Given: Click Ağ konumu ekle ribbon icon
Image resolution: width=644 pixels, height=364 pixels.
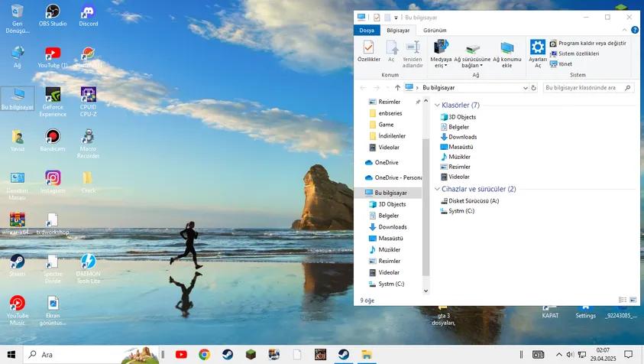Looking at the screenshot, I should pos(506,54).
